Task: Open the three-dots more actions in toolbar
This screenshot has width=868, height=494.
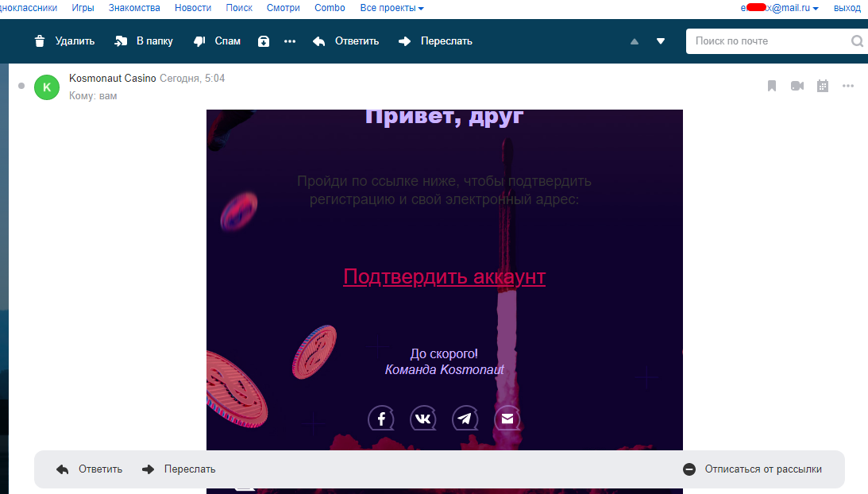Action: click(290, 41)
